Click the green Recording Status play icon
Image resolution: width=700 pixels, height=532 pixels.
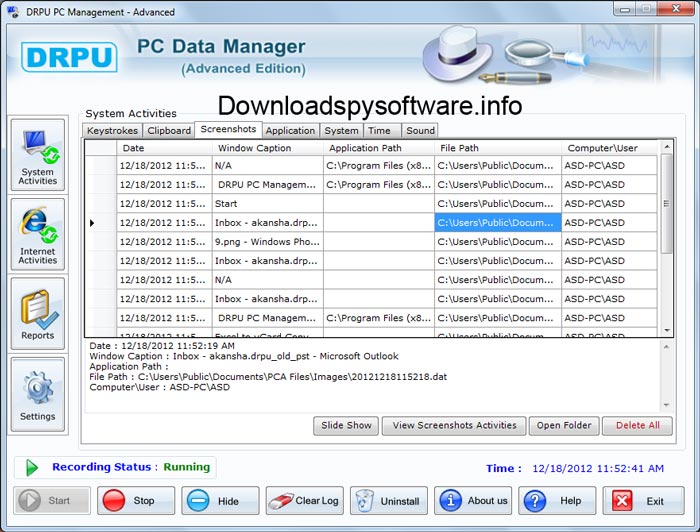click(x=32, y=467)
